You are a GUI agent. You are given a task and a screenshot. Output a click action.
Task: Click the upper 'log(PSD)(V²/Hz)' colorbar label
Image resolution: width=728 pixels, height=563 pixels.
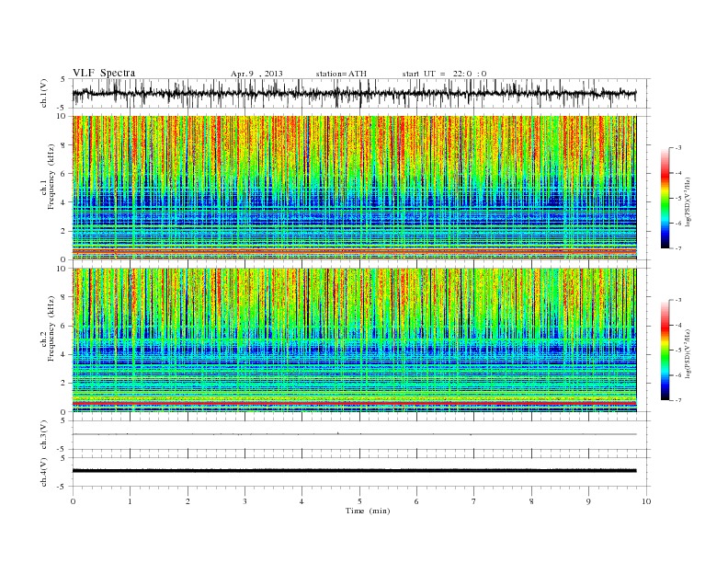click(x=688, y=201)
